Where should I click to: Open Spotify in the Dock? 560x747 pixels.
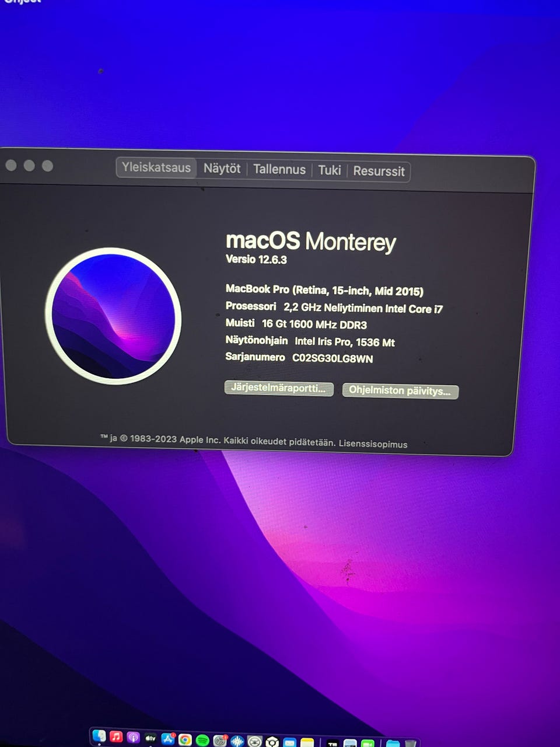click(x=202, y=740)
